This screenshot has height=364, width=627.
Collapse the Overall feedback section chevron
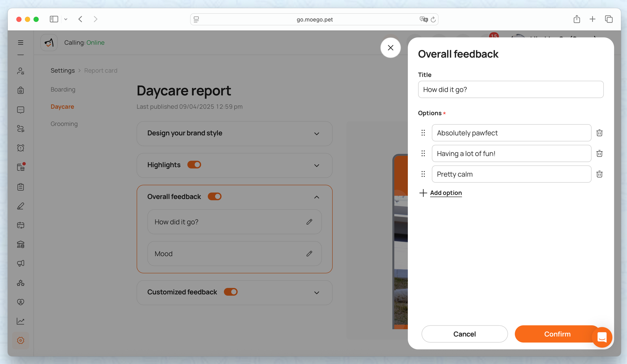(x=317, y=197)
